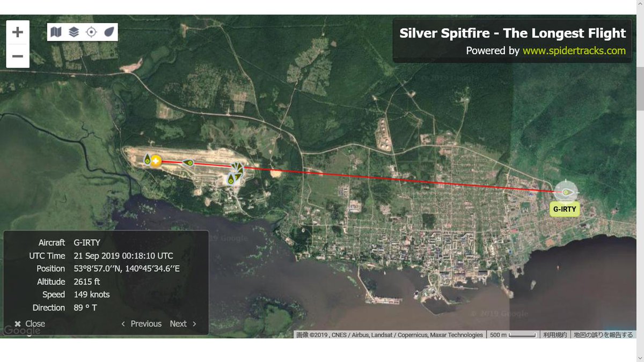
Task: Open the 地図の誤りを報告する report link
Action: pos(603,335)
